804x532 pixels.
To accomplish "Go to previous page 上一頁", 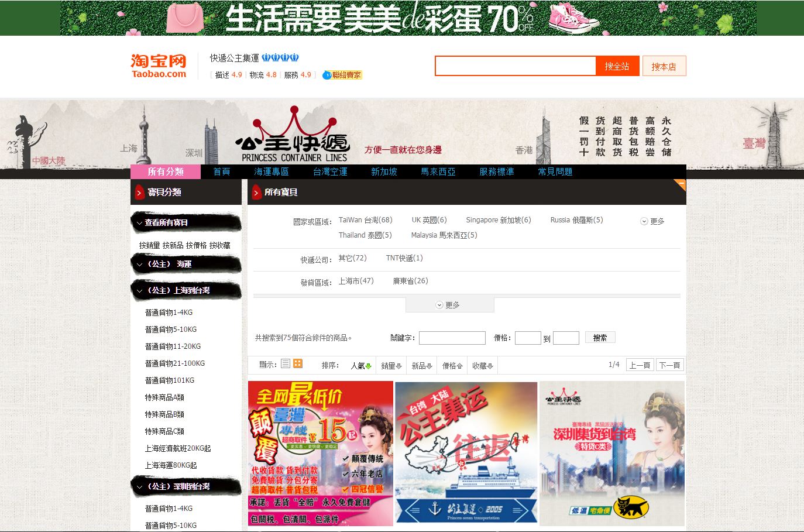I will pos(640,365).
